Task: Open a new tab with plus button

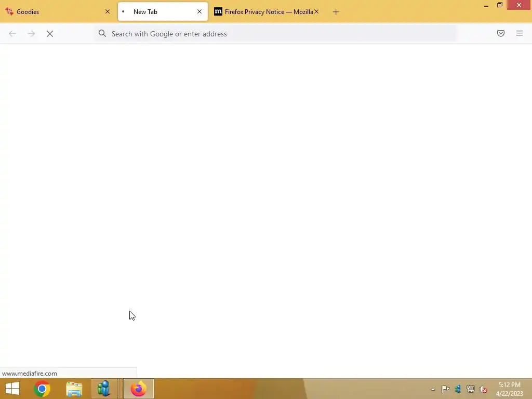Action: pyautogui.click(x=336, y=12)
